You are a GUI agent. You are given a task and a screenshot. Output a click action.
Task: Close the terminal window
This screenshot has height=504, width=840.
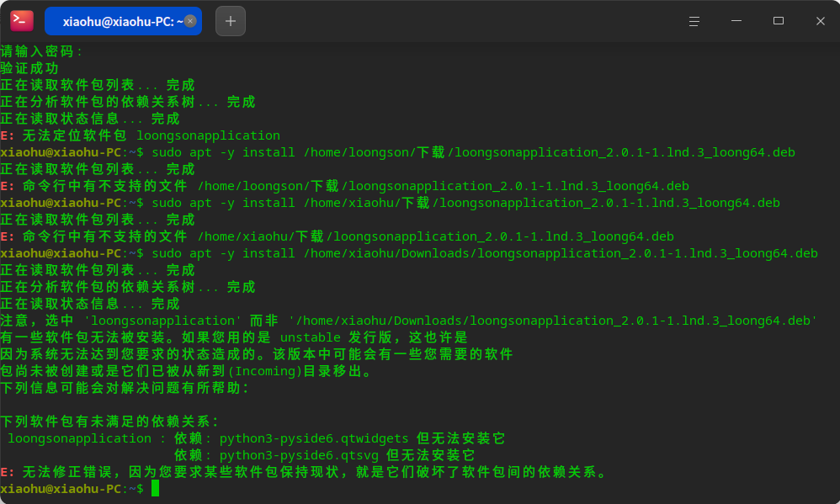click(820, 21)
